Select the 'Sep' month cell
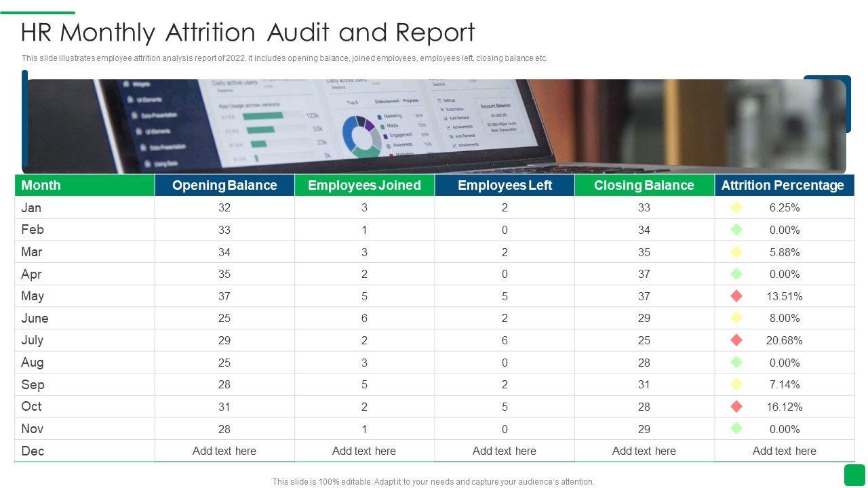 point(85,384)
